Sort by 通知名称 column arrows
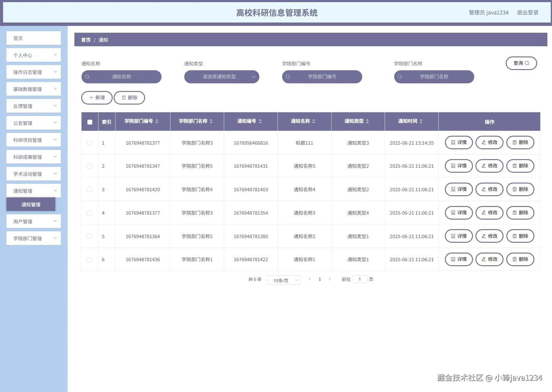Image resolution: width=552 pixels, height=392 pixels. point(314,121)
